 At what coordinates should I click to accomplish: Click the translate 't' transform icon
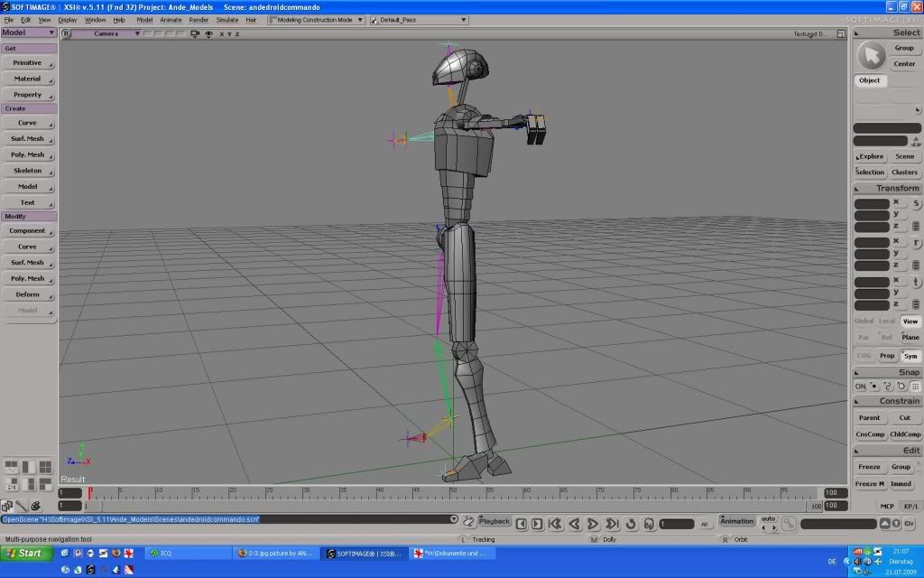coord(917,283)
